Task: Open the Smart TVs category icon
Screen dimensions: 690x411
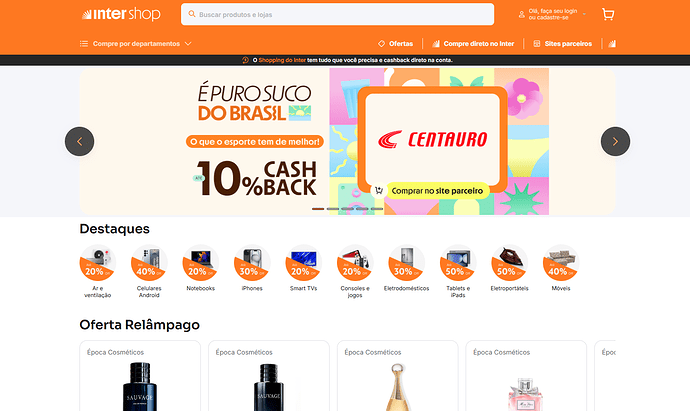Action: (304, 263)
